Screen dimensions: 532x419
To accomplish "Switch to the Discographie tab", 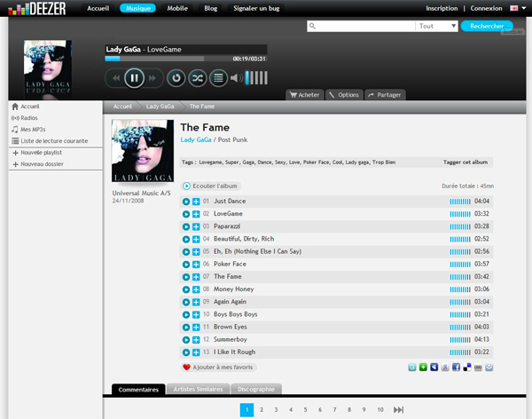I will point(256,390).
